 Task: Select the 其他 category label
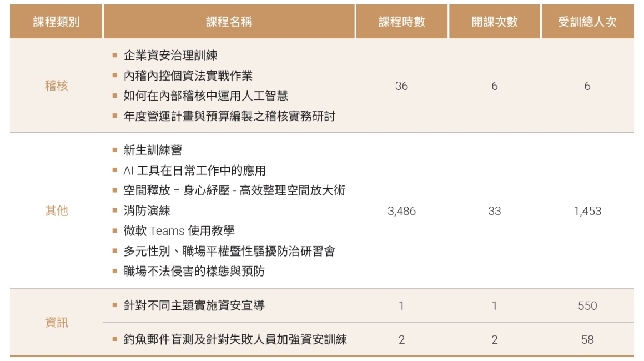coord(56,210)
